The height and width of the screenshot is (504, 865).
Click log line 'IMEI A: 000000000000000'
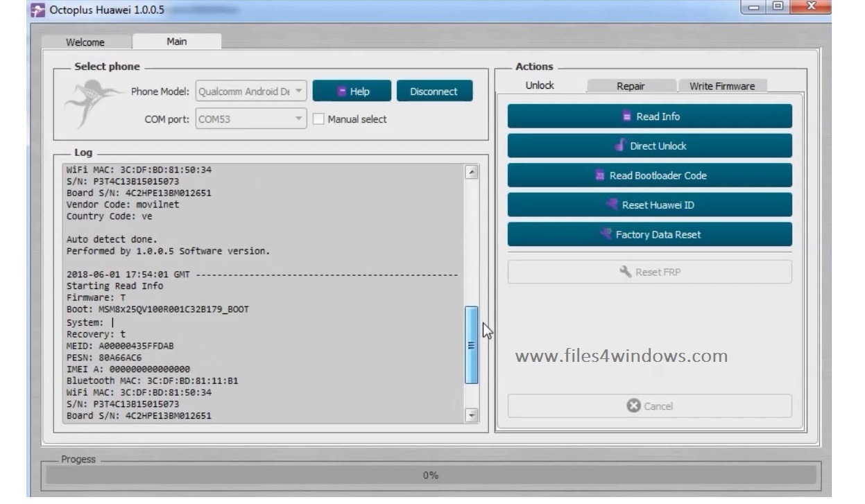[x=128, y=369]
